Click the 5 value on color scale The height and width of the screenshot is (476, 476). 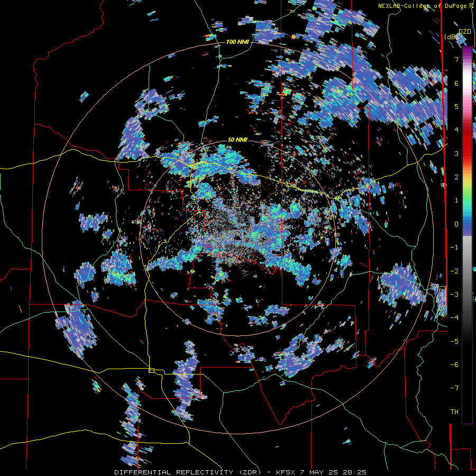456,106
